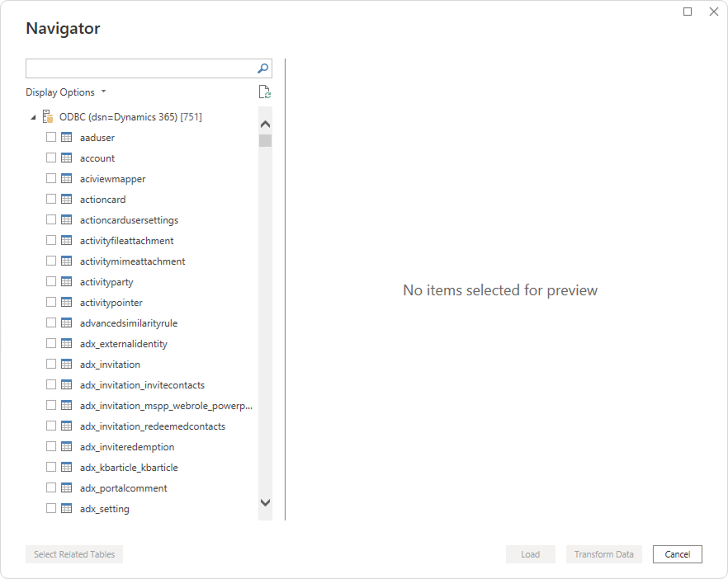Click the ODBC database source icon
Viewport: 728px width, 579px height.
48,117
